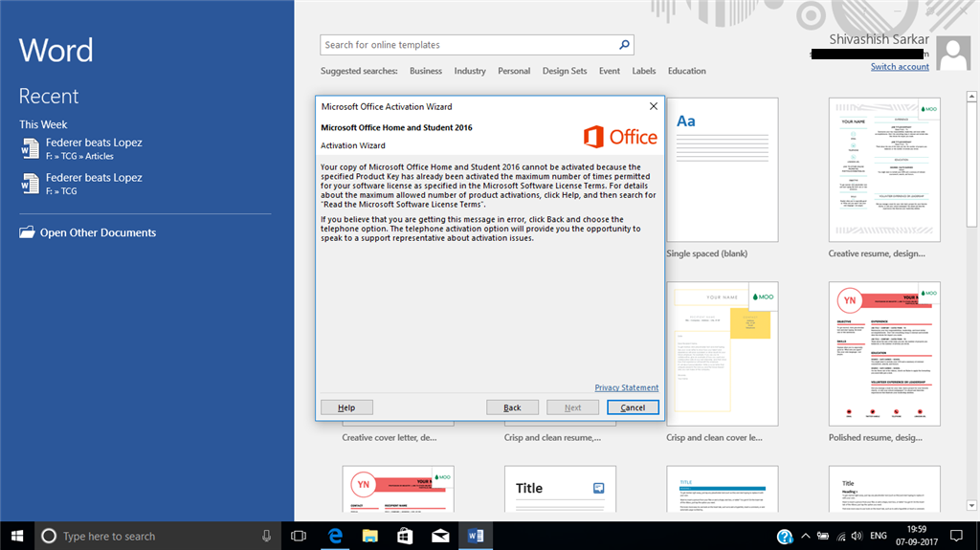Click the greyed-out Next button
This screenshot has width=980, height=550.
(572, 407)
